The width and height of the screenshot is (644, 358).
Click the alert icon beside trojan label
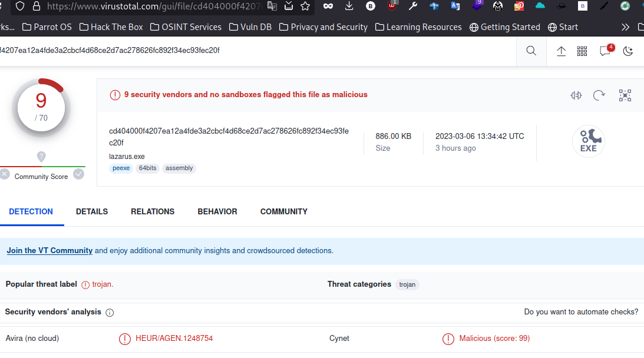(x=85, y=285)
